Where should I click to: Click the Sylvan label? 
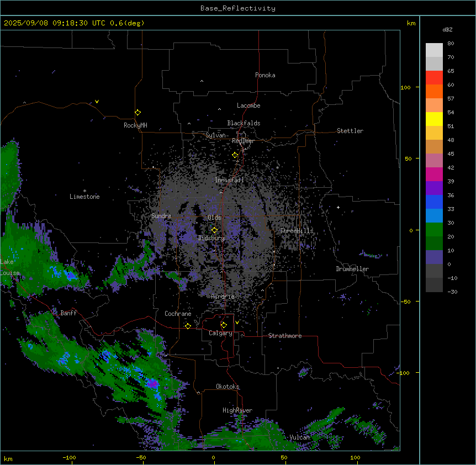click(x=215, y=135)
